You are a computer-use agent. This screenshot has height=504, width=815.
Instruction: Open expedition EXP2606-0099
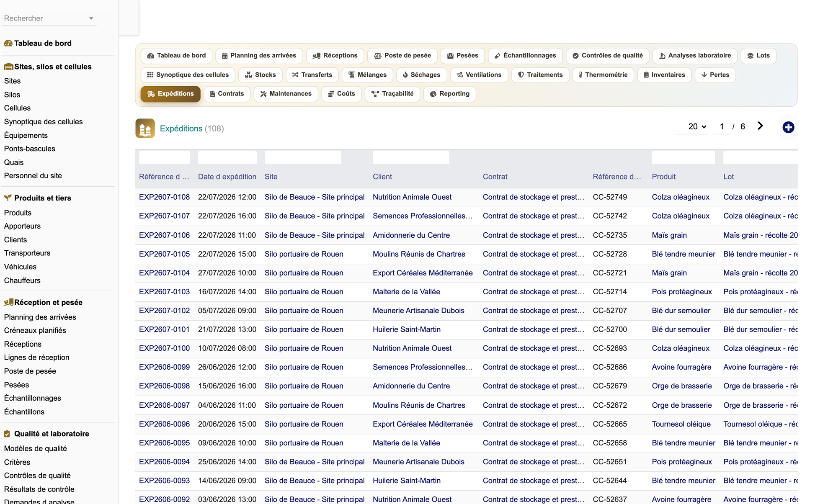pyautogui.click(x=164, y=367)
